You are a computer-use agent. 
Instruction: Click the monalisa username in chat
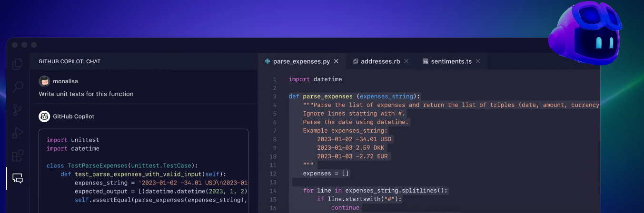66,81
